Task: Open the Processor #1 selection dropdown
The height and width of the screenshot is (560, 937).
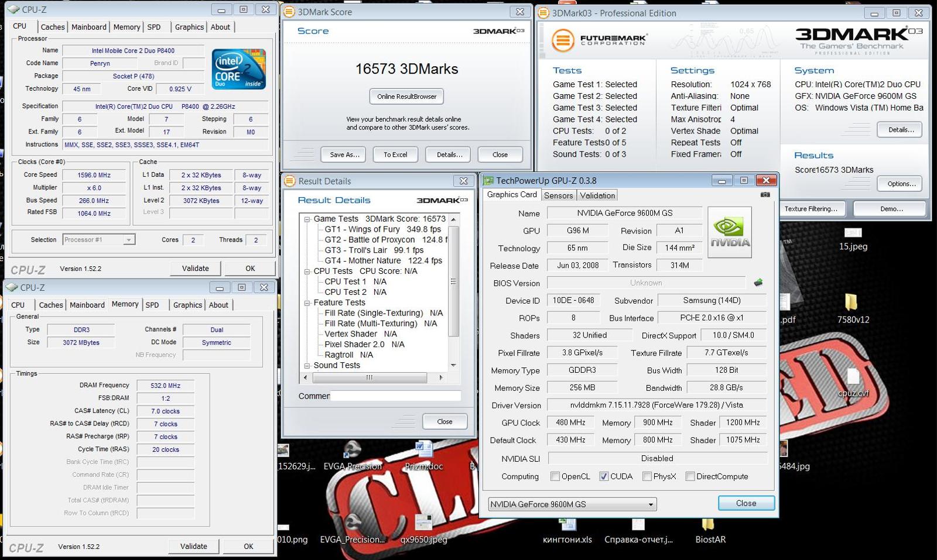Action: click(x=99, y=239)
